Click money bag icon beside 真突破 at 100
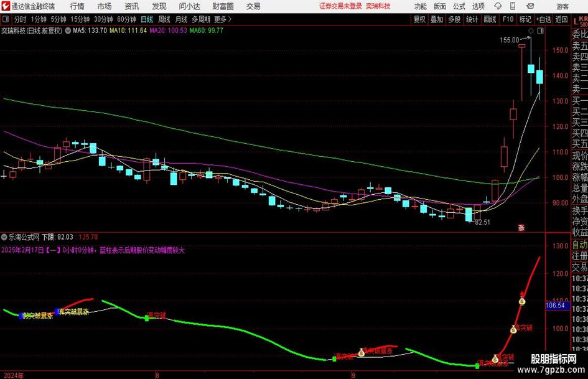The height and width of the screenshot is (379, 588). pos(513,329)
